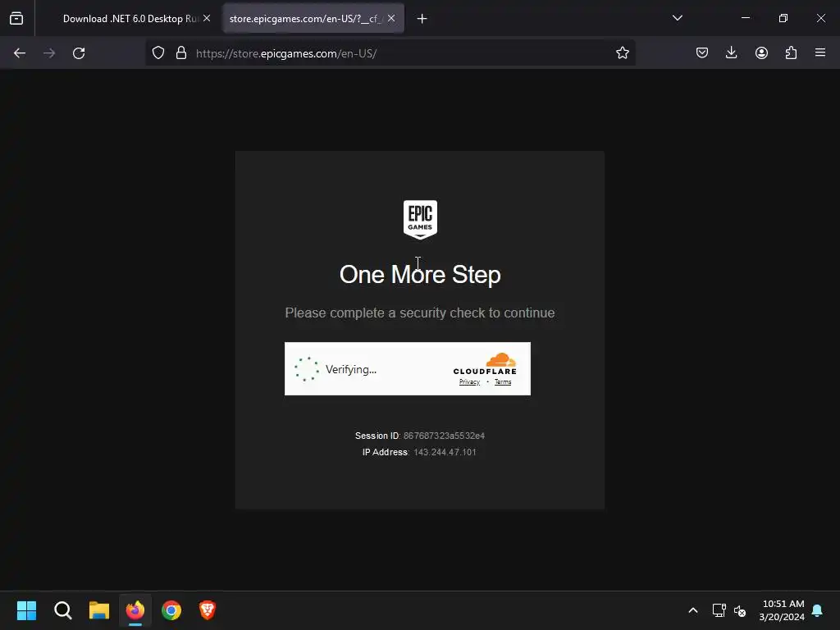Open clock showing 10:51 AM
This screenshot has height=630, width=840.
[x=782, y=610]
